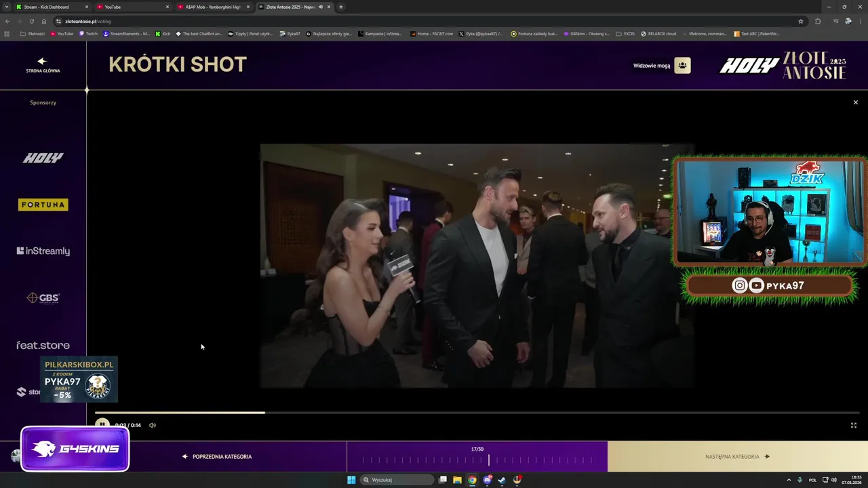The image size is (868, 488).
Task: Go to Następna Kategoria
Action: click(x=737, y=457)
